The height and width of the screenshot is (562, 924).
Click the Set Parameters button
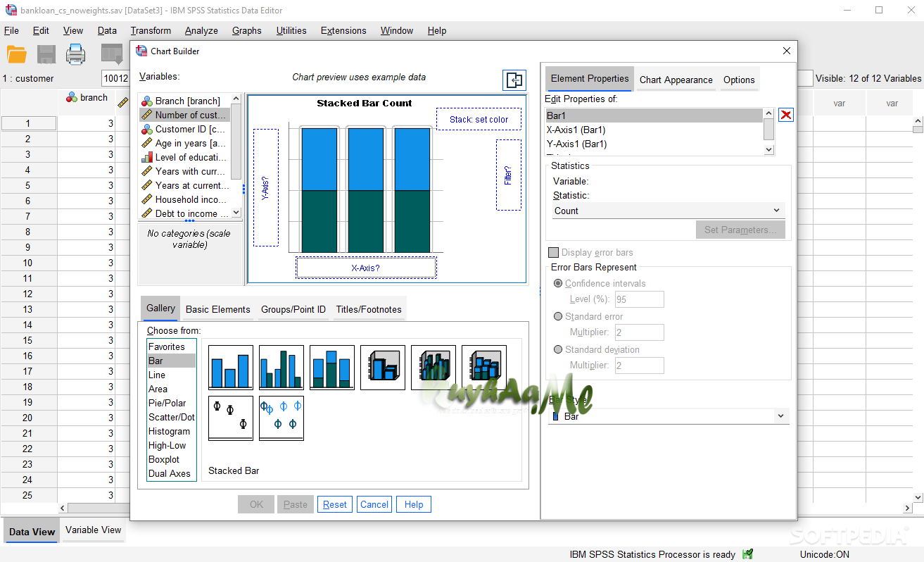[740, 230]
